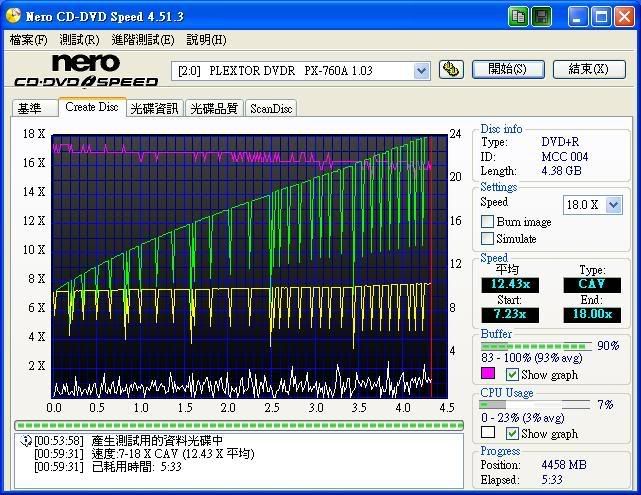The image size is (641, 495).
Task: Click the 4458 MB position value
Action: pos(564,465)
